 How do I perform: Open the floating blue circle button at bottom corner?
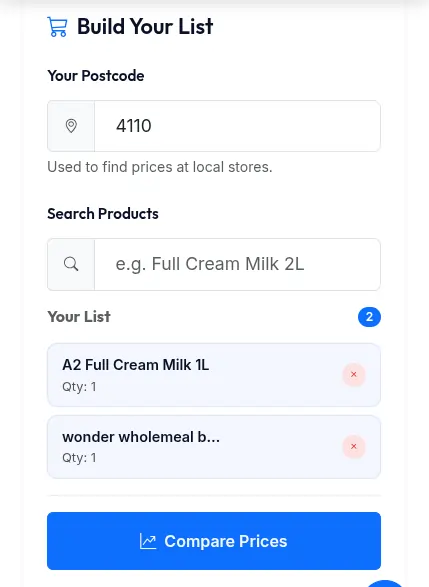click(385, 583)
